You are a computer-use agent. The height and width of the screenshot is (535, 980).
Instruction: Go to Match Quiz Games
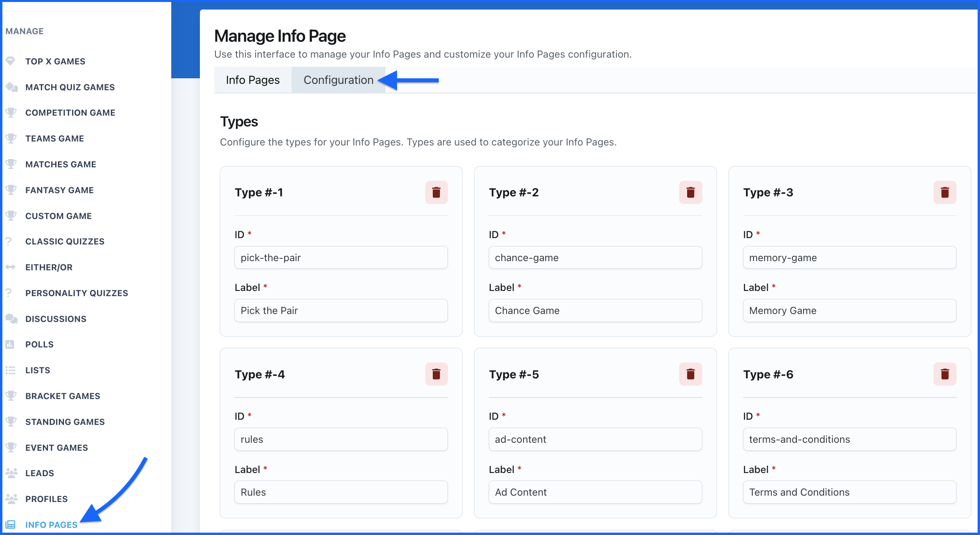click(70, 87)
